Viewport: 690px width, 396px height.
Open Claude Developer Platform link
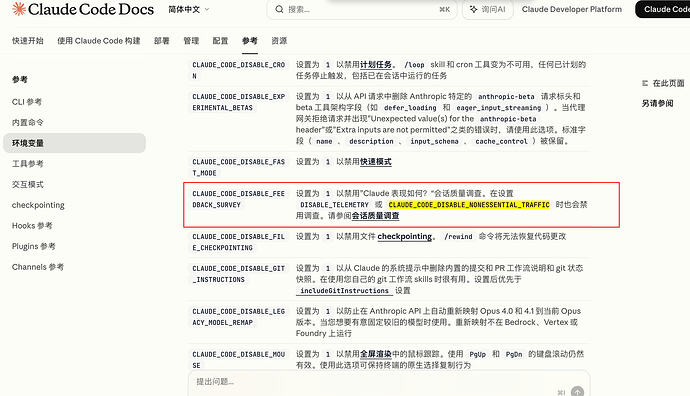pyautogui.click(x=572, y=9)
